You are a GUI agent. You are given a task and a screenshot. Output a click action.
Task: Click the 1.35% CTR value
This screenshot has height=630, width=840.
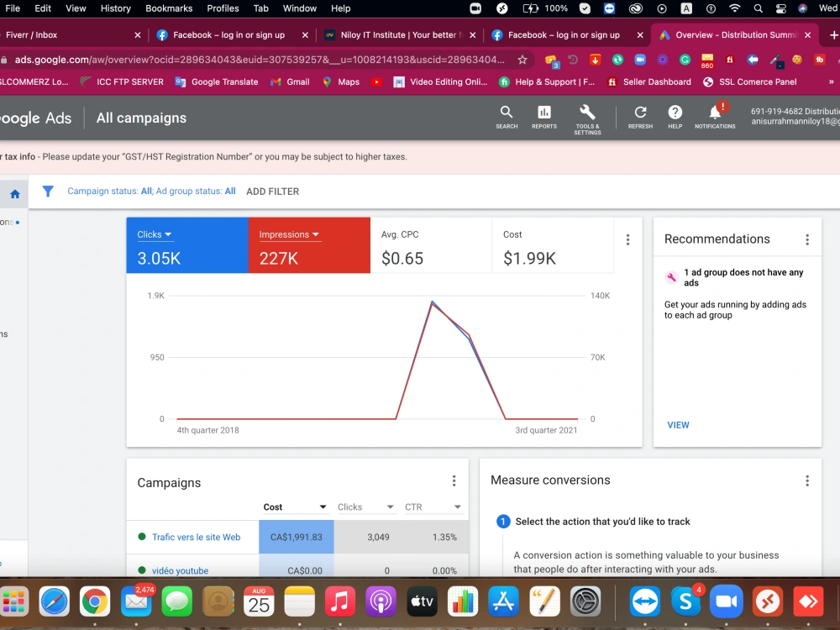coord(444,537)
